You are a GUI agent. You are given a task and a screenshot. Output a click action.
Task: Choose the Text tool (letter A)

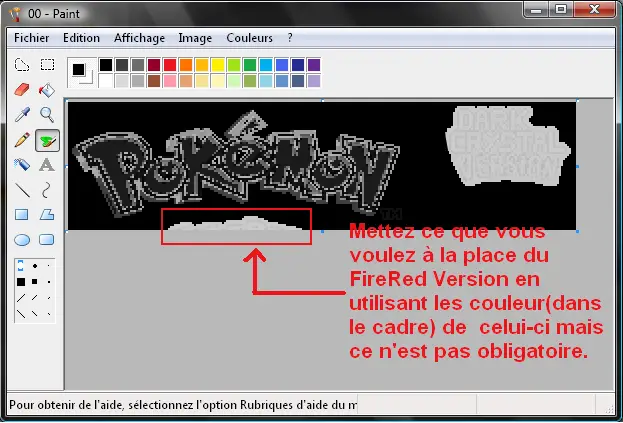47,164
